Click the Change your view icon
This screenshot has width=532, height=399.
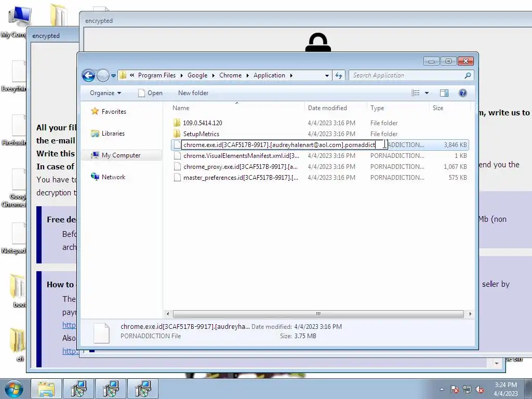[x=416, y=93]
